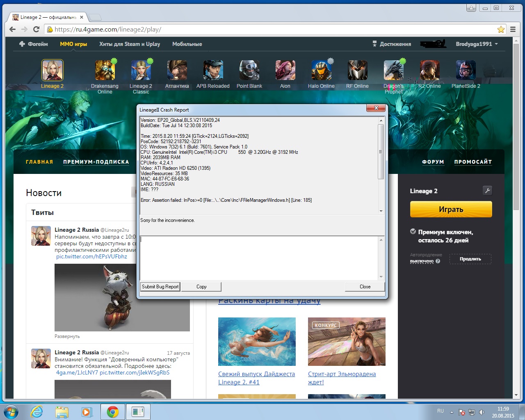Submit Bug Report in crash dialog

point(160,287)
